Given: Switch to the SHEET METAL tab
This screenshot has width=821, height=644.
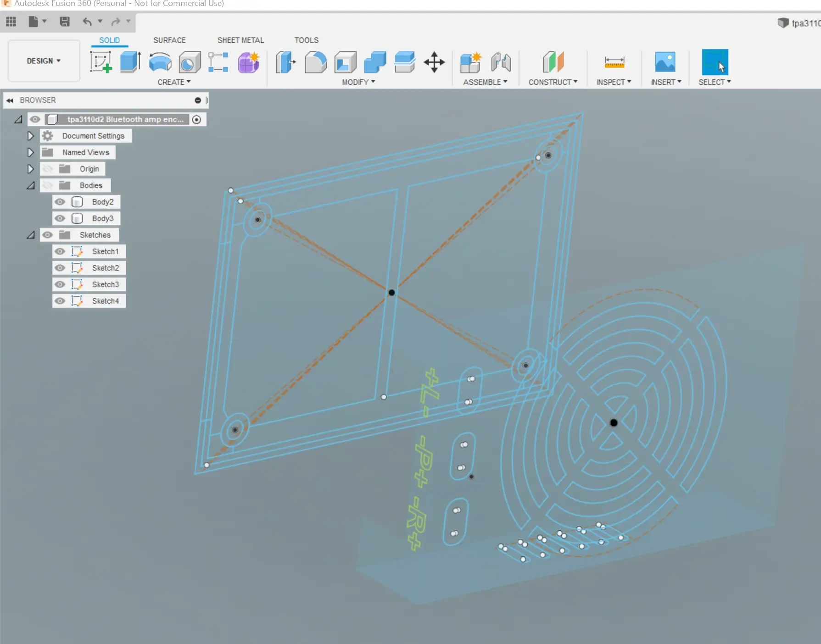Looking at the screenshot, I should click(240, 40).
